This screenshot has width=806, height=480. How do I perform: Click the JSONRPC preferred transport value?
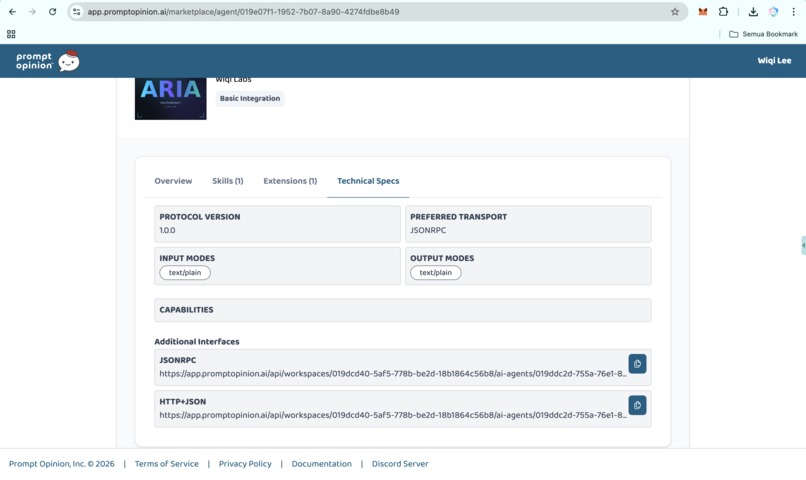pyautogui.click(x=428, y=230)
